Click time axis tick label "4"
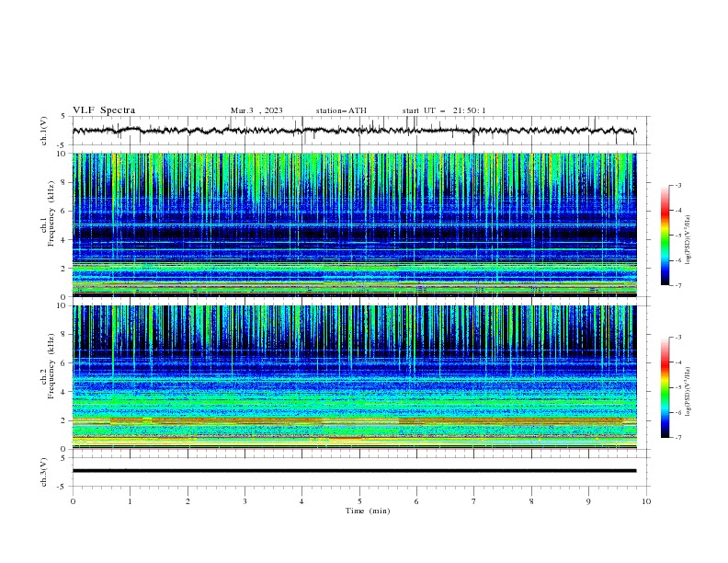The height and width of the screenshot is (563, 728). 301,501
